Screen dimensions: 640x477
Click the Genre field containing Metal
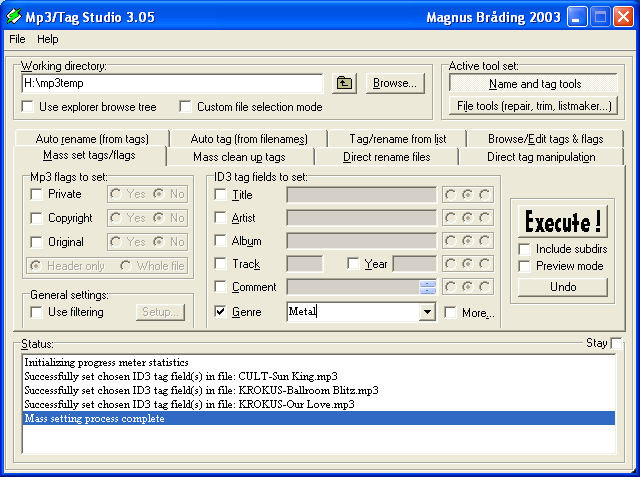(353, 312)
